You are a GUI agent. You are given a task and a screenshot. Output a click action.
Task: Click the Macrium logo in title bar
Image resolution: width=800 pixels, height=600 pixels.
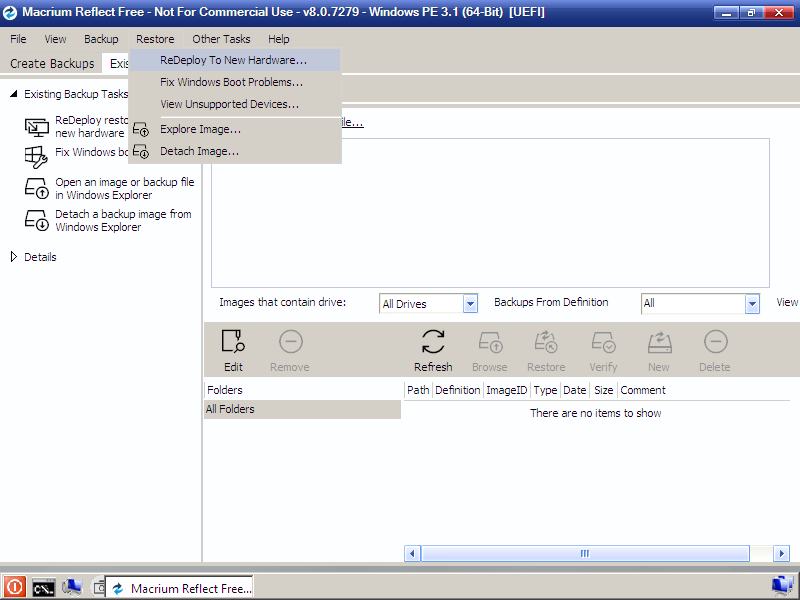click(10, 12)
